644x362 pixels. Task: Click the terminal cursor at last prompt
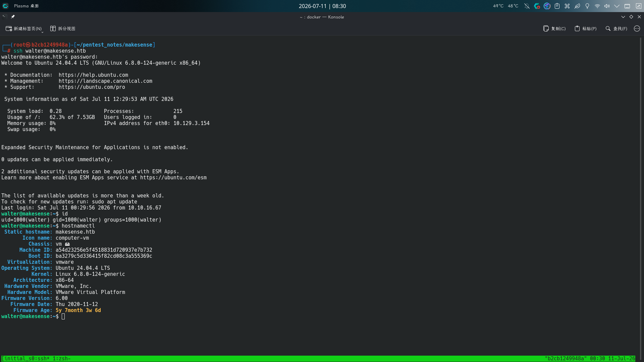[63, 316]
